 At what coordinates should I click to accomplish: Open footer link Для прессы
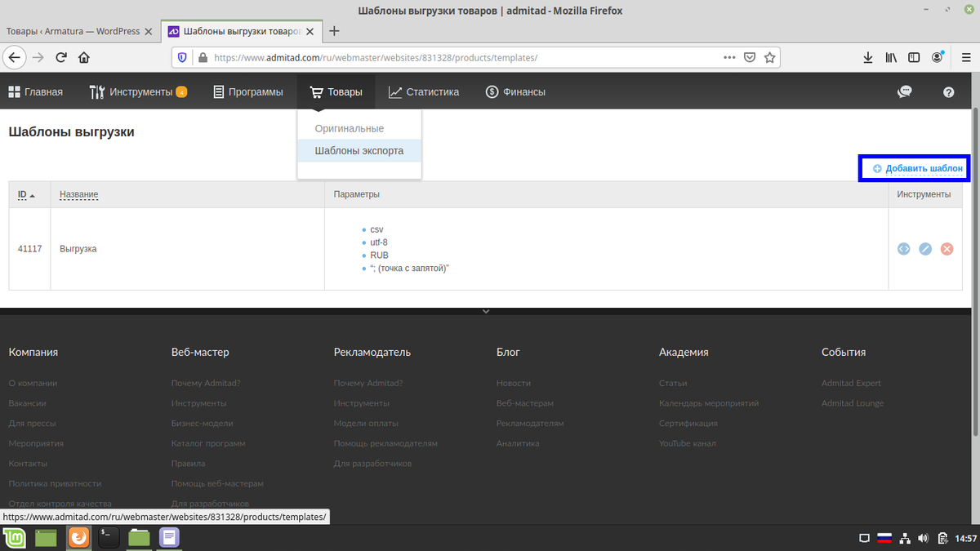32,424
